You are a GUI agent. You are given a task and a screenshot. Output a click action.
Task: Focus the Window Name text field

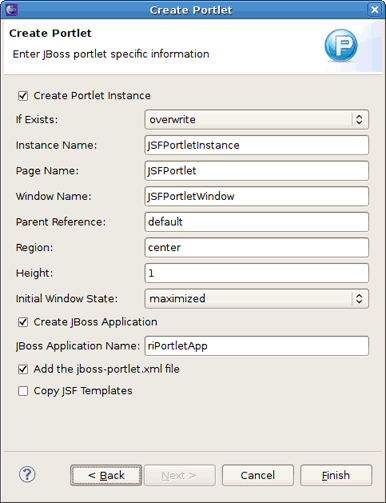click(257, 196)
